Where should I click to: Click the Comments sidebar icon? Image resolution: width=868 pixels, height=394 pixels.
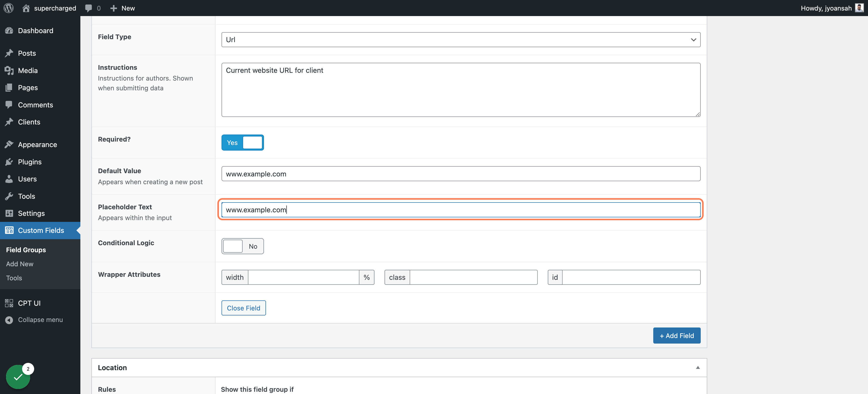pyautogui.click(x=9, y=105)
